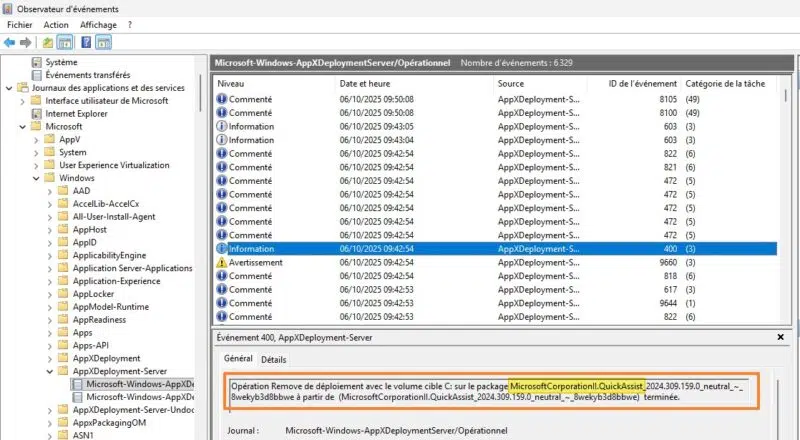Click the Up one level folder icon
800x440 pixels.
coord(48,43)
